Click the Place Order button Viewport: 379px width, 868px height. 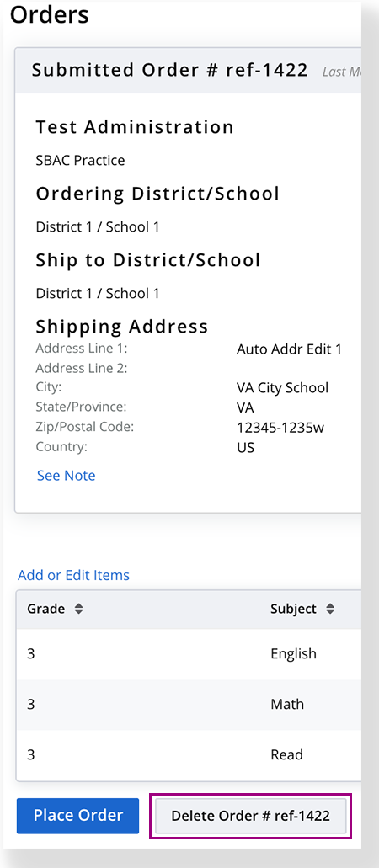click(77, 816)
